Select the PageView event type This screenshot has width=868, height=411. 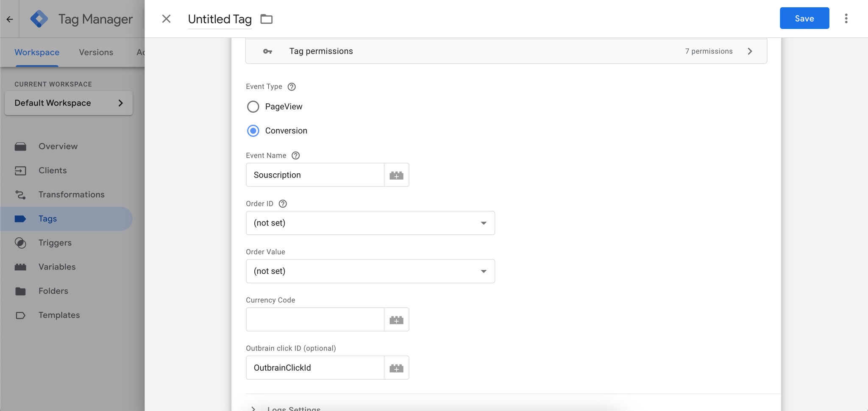point(253,107)
